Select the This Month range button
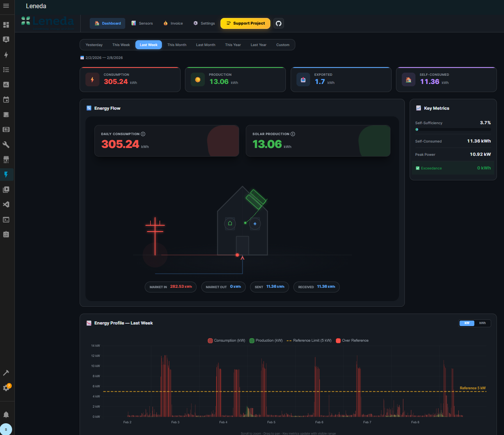Viewport: 504px width, 435px height. pos(177,45)
